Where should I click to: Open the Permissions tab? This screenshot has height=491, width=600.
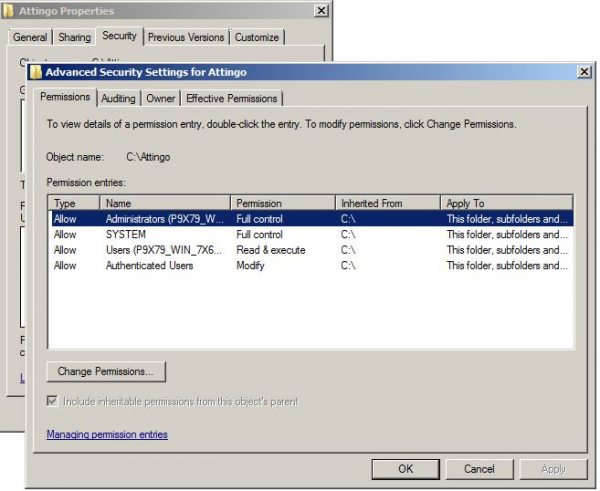click(x=67, y=97)
